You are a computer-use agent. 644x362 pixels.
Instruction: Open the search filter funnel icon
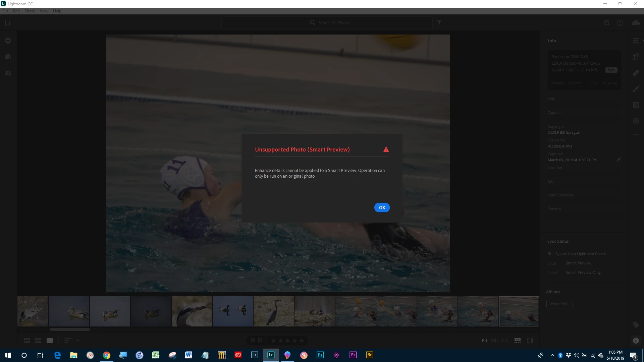pos(439,22)
